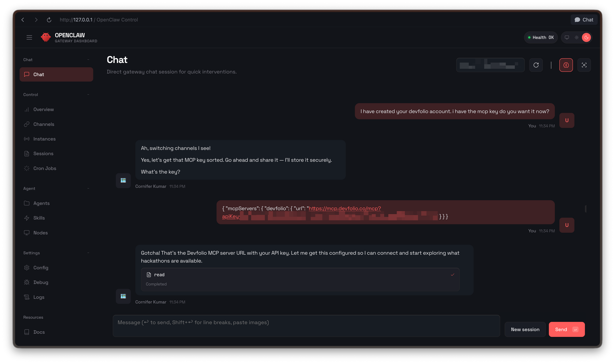Click the Send button
Screen dimensions: 615x364
(x=566, y=329)
